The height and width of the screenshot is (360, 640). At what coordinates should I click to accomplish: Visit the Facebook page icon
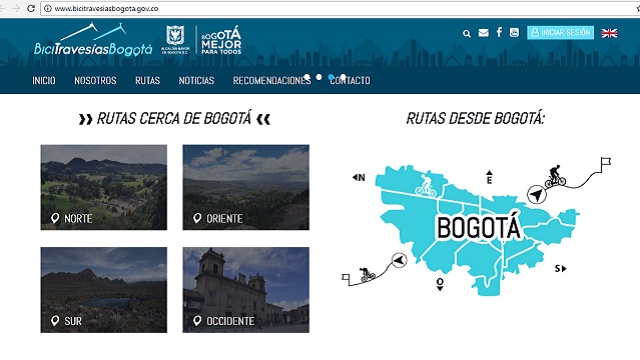click(x=499, y=32)
